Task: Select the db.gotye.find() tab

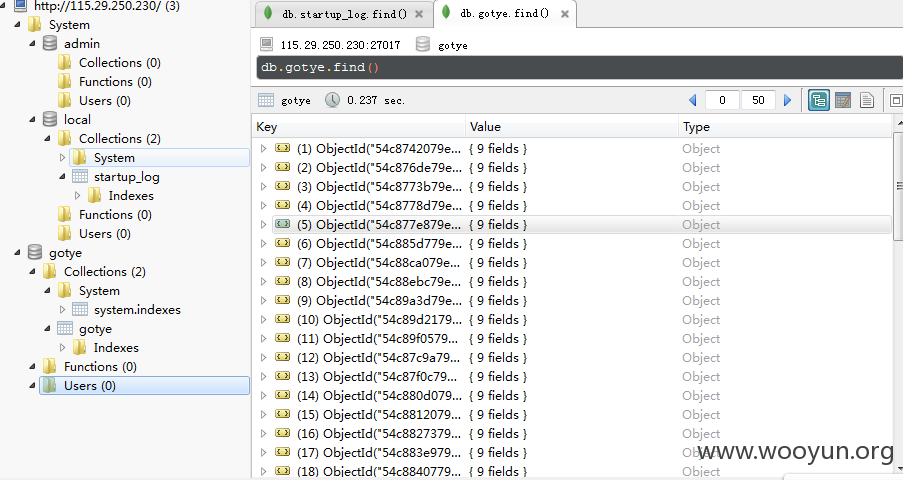Action: coord(504,13)
